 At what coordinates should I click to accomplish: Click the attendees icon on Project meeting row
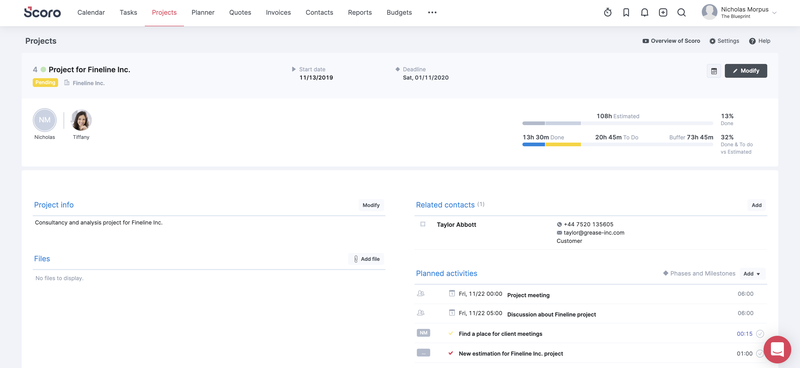pos(420,293)
